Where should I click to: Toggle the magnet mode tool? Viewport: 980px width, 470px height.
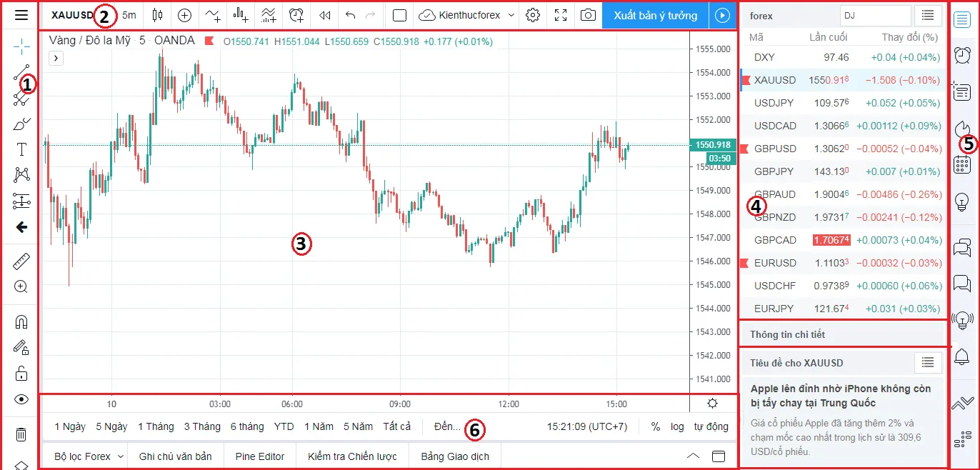pos(21,322)
